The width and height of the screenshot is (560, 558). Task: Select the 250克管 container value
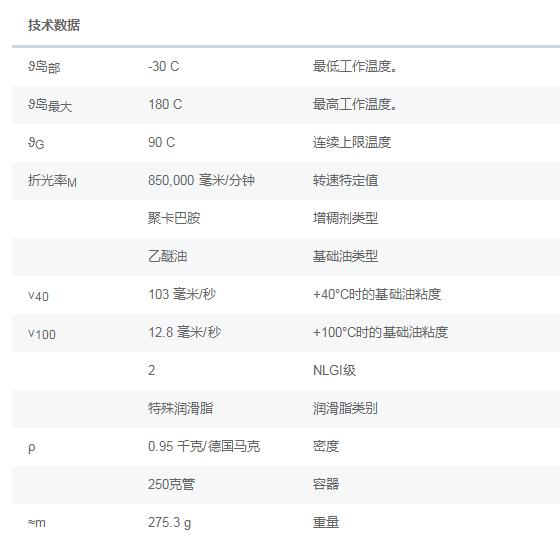171,484
